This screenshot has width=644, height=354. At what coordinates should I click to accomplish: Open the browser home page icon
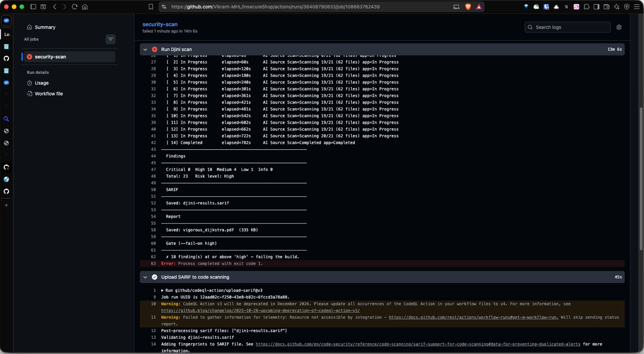(85, 7)
